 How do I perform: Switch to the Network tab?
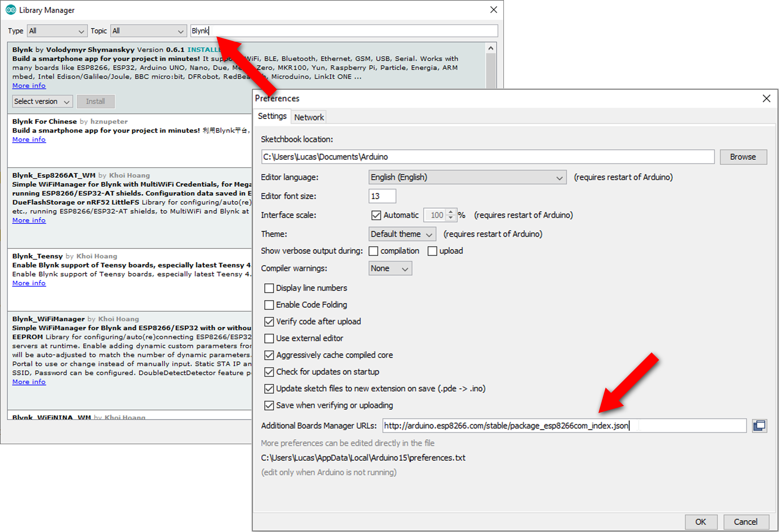pos(309,117)
